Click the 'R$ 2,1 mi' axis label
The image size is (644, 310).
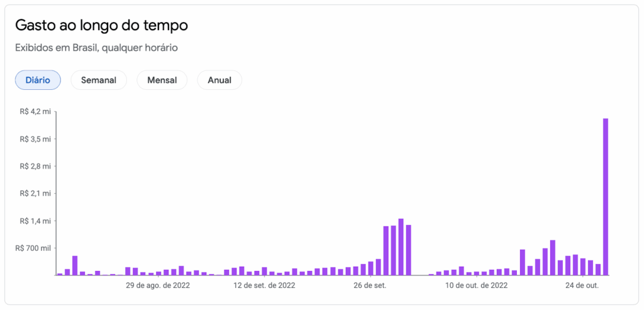tap(35, 194)
